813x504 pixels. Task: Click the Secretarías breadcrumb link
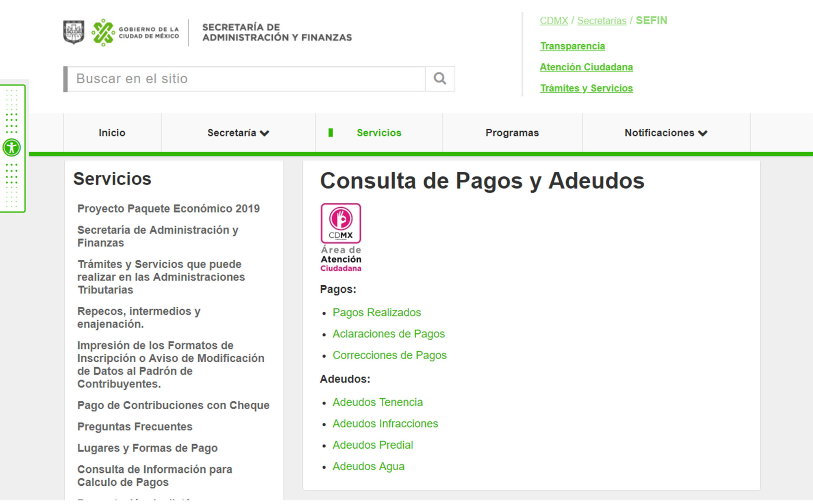[x=601, y=21]
